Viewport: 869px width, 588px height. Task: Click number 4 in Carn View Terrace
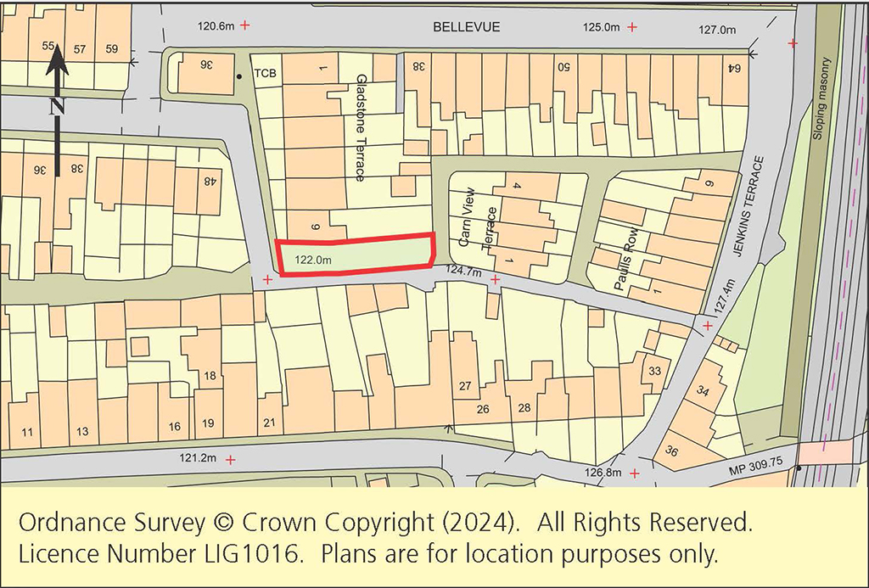(x=517, y=186)
